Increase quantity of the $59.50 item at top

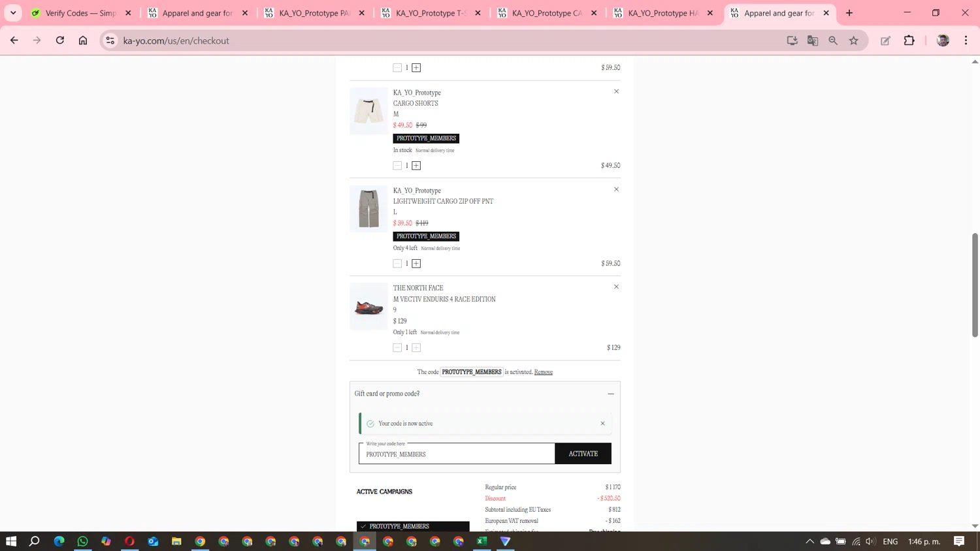416,68
